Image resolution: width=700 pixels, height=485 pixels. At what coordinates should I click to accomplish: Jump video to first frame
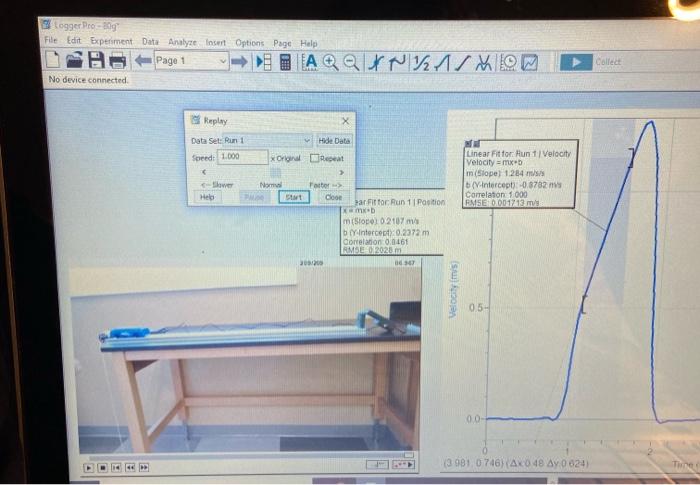coord(116,468)
